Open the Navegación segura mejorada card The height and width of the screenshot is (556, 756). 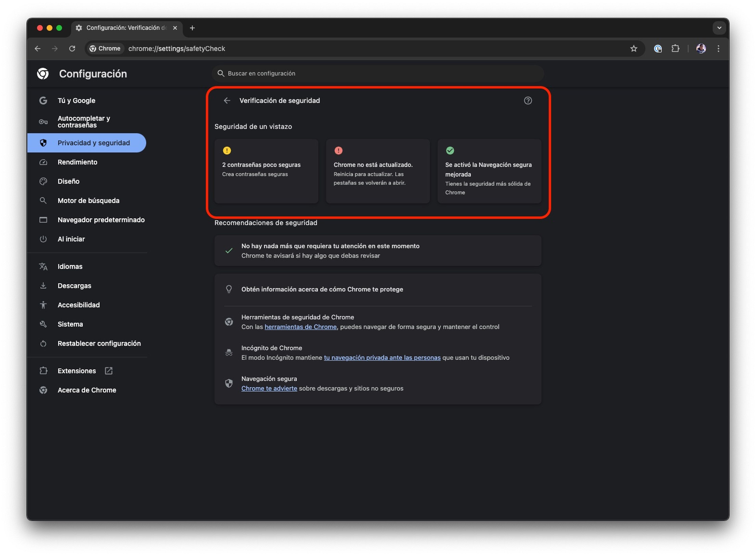(x=489, y=171)
